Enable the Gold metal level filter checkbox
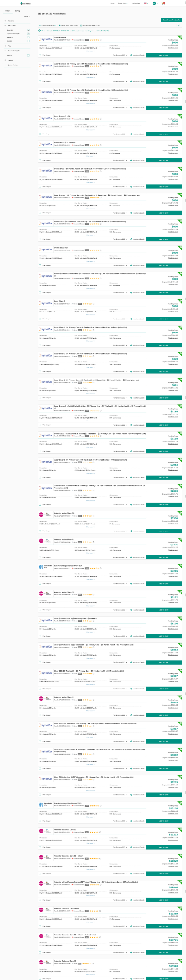Image resolution: width=186 pixels, height=980 pixels. point(28,41)
